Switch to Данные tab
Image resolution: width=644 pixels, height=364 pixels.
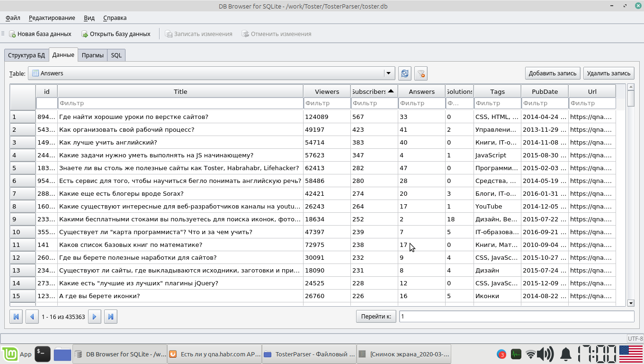pos(63,55)
